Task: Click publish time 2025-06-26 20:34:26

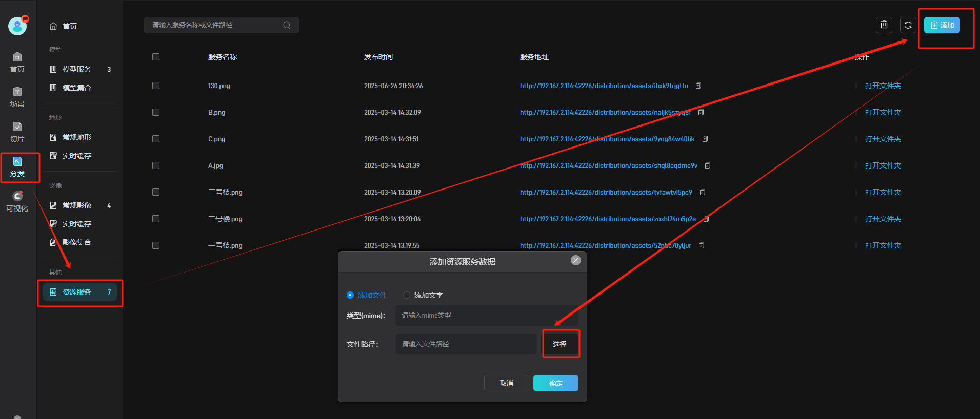Action: click(x=393, y=86)
